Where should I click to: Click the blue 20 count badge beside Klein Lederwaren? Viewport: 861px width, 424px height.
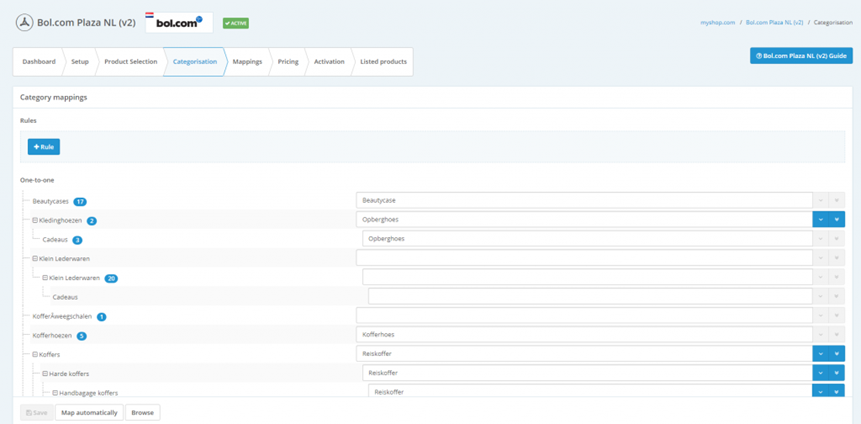coord(111,278)
